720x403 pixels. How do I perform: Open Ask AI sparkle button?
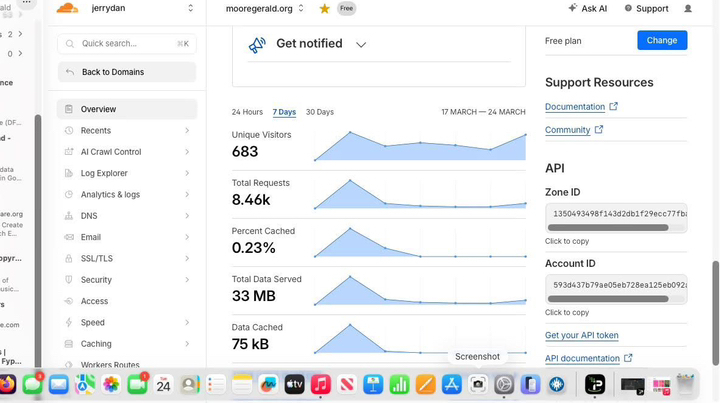coord(588,8)
